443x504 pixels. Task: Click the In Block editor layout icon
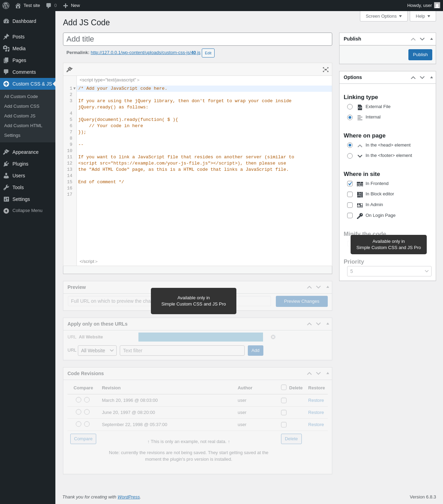[360, 194]
